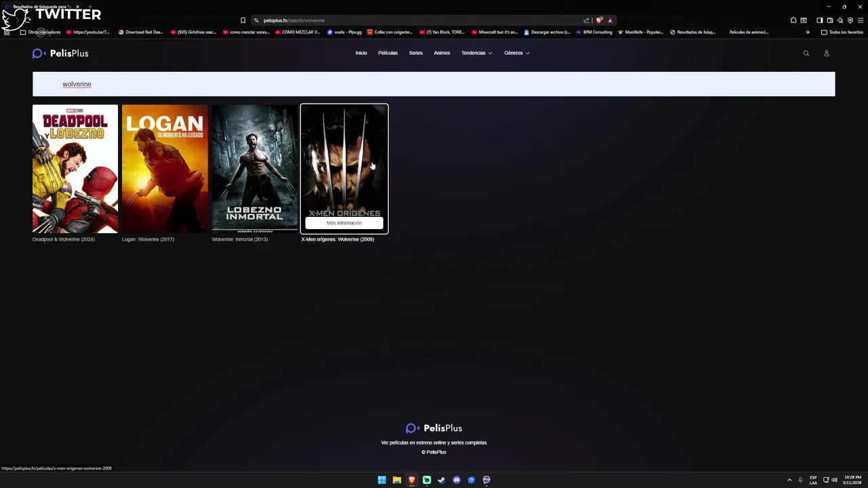Screen dimensions: 868x488
Task: Open the Otros marcadores bookmarks folder
Action: point(41,32)
